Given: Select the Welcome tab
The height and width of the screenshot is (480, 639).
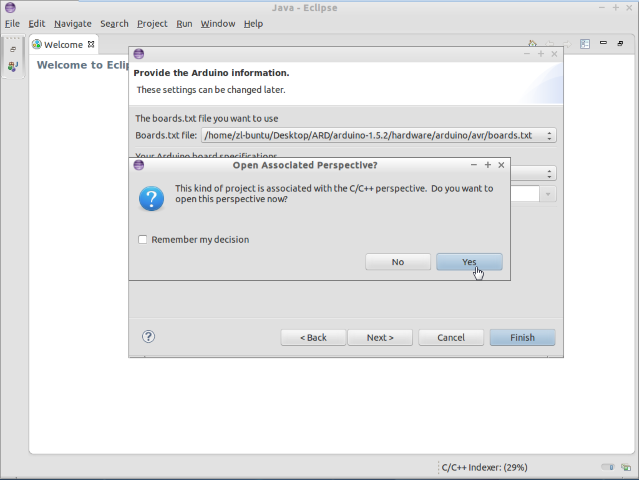Looking at the screenshot, I should pyautogui.click(x=64, y=44).
